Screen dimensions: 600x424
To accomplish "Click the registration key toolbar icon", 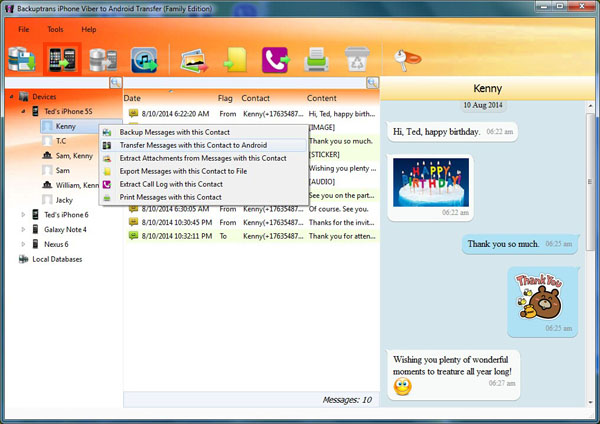I will [407, 60].
